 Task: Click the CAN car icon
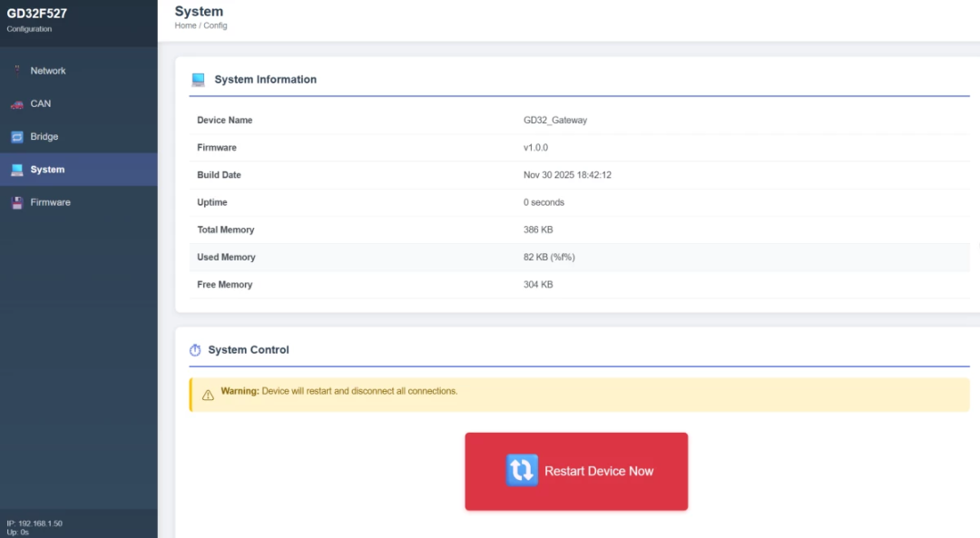pyautogui.click(x=16, y=104)
